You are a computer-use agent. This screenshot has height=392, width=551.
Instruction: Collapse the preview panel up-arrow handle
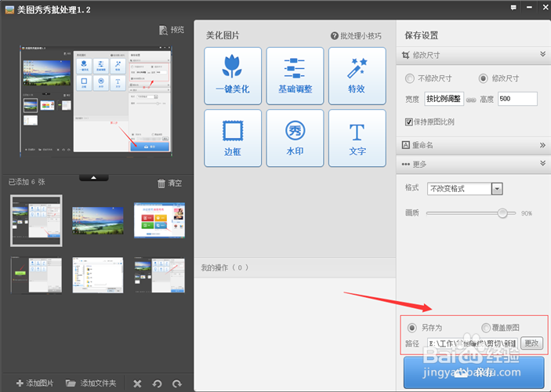94,177
